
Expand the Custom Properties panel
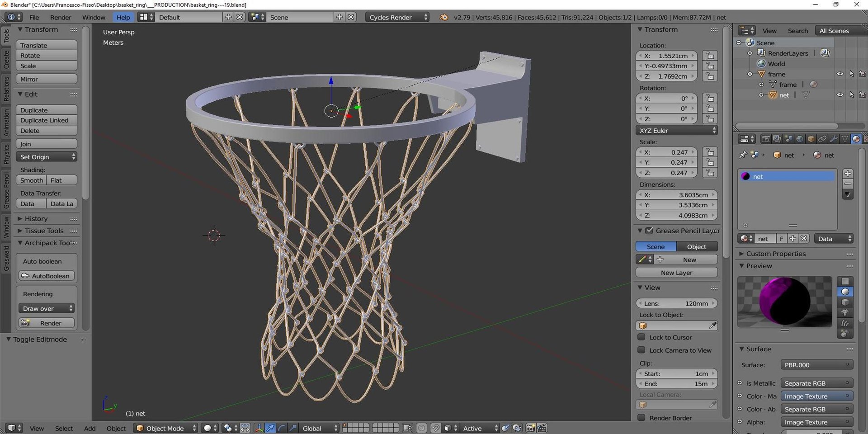[776, 254]
